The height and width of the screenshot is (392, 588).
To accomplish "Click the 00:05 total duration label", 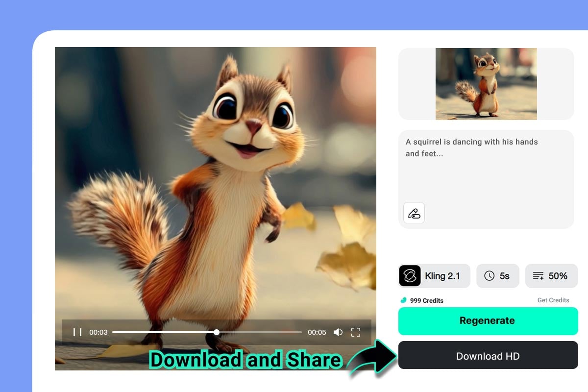I will click(317, 332).
